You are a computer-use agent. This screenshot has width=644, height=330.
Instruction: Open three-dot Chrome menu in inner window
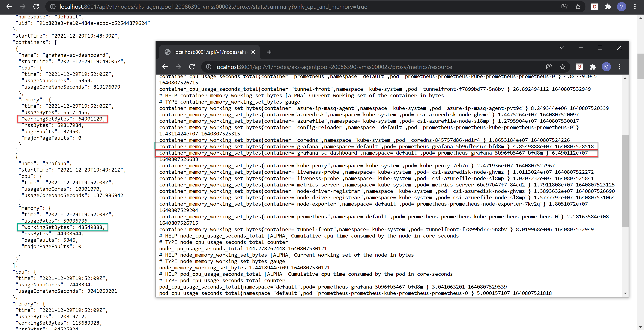[x=620, y=67]
